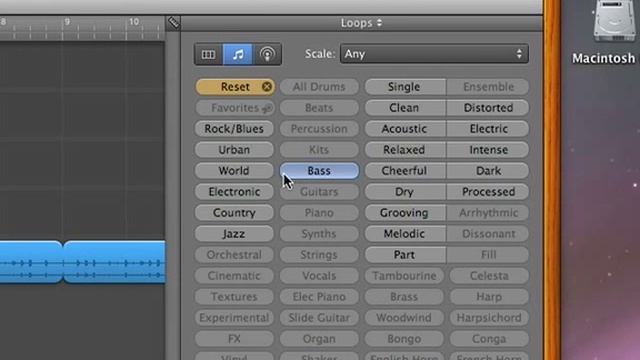Viewport: 640px width, 360px height.
Task: Enable the World genre filter
Action: pyautogui.click(x=234, y=171)
